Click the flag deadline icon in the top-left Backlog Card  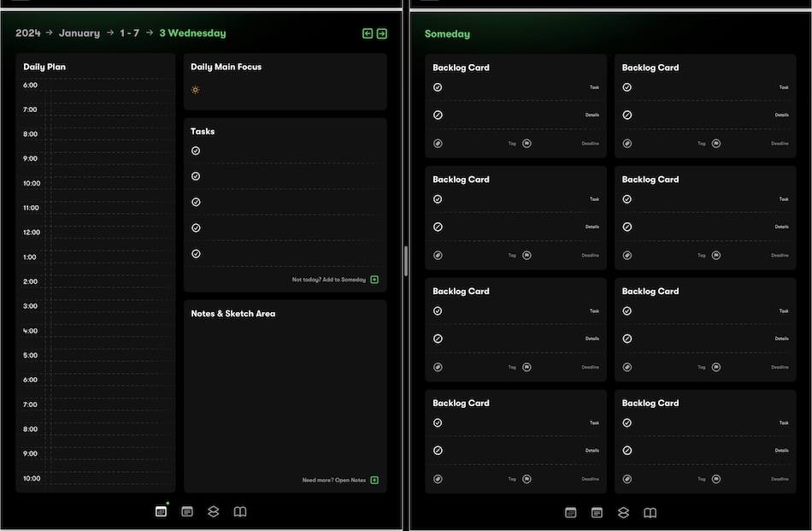pos(527,144)
